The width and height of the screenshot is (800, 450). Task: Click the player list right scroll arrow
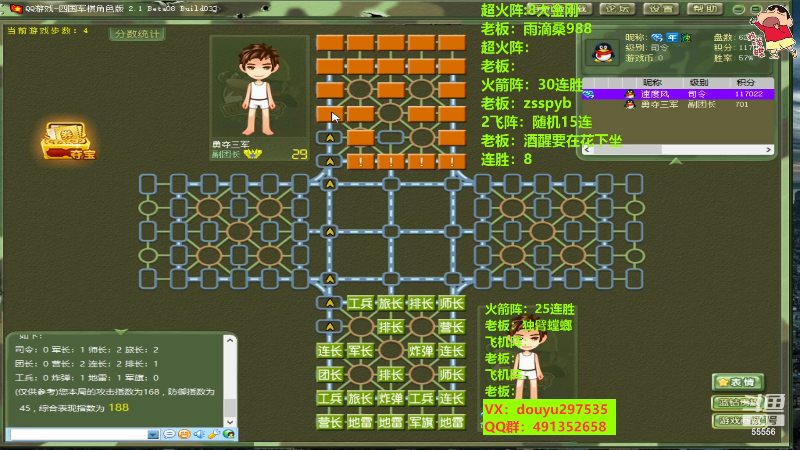pyautogui.click(x=768, y=149)
